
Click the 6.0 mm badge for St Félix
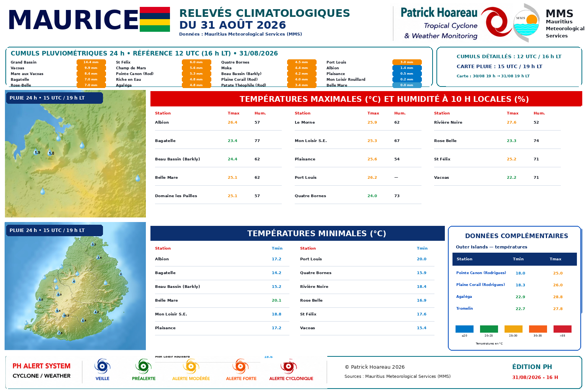[196, 62]
